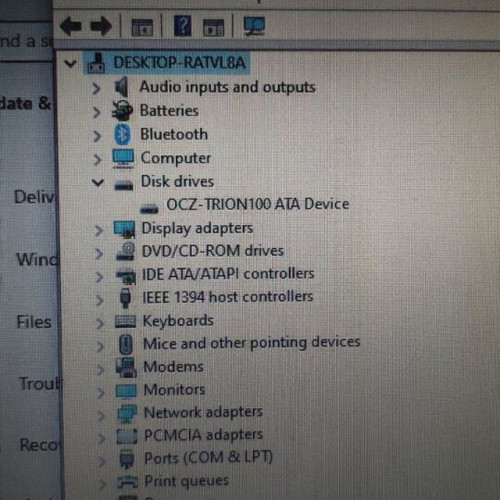Viewport: 500px width, 500px height.
Task: Click the Keyboards icon
Action: click(x=125, y=322)
